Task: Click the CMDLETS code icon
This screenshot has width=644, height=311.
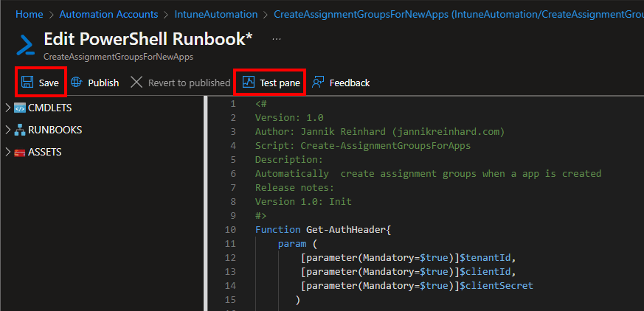Action: click(19, 108)
